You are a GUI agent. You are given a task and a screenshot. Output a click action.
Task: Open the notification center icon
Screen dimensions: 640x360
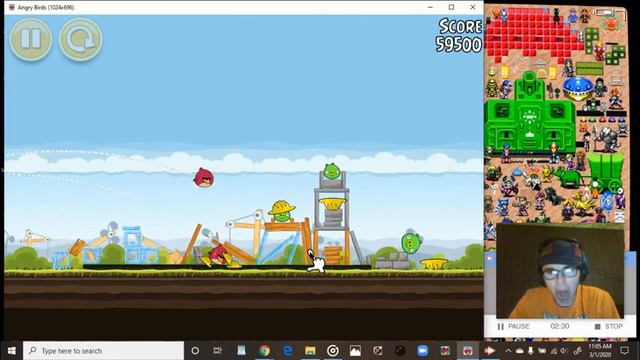pos(624,351)
